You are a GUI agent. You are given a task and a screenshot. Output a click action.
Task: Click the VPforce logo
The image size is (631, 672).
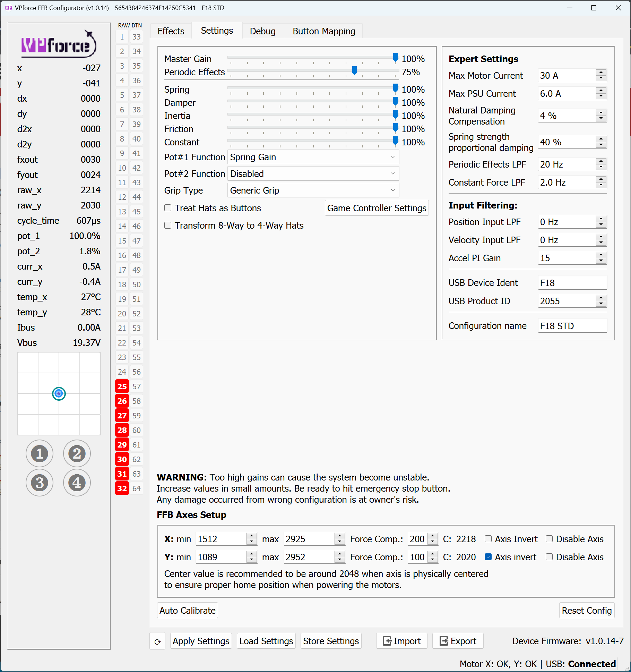(x=59, y=44)
